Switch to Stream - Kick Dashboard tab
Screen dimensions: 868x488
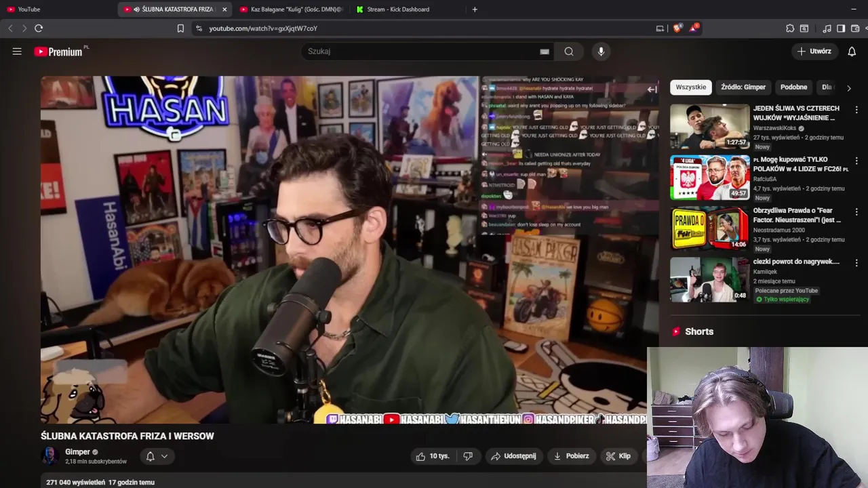tap(407, 9)
